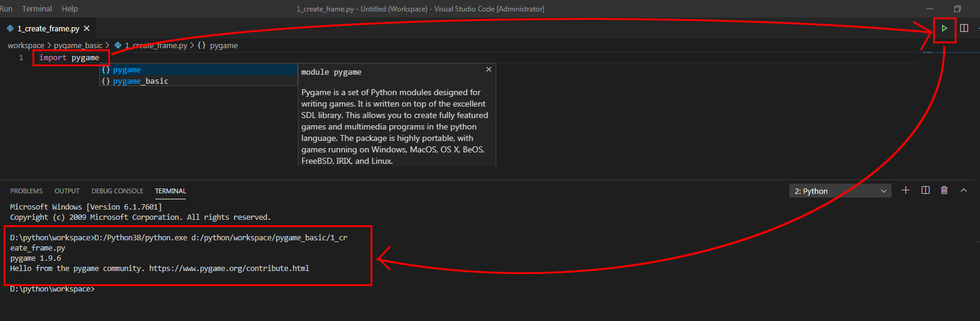The width and height of the screenshot is (980, 321).
Task: Choose pygame_basic autocomplete suggestion
Action: [198, 81]
